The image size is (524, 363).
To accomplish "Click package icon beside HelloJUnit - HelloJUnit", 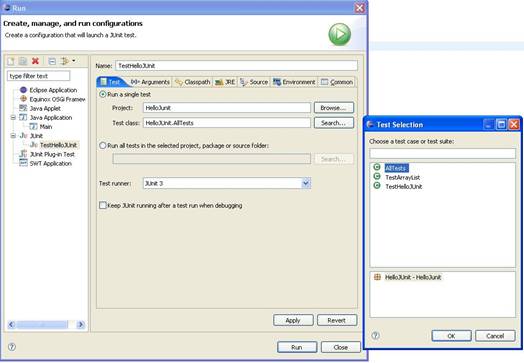I will click(x=377, y=277).
